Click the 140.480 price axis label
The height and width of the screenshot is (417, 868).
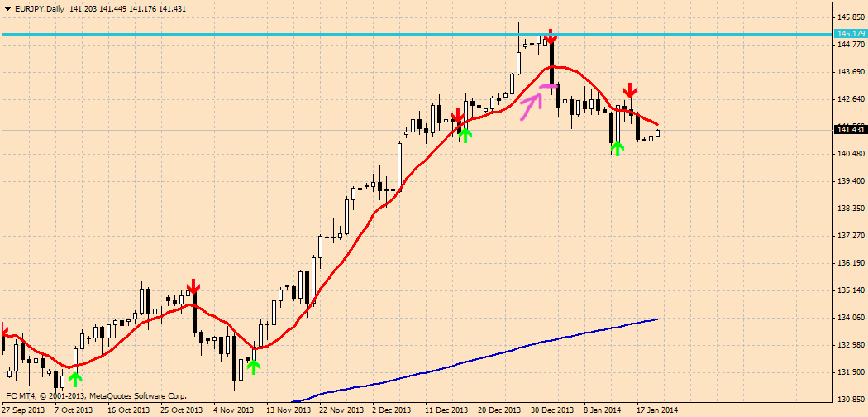pos(851,154)
